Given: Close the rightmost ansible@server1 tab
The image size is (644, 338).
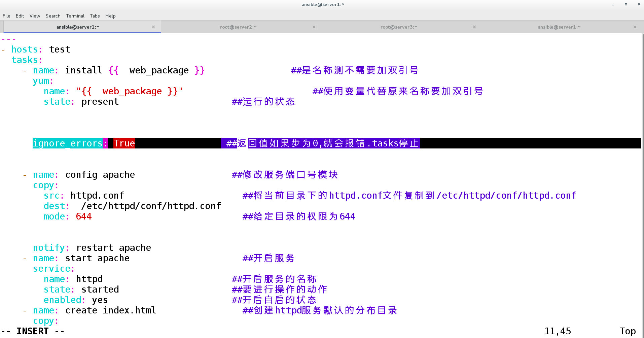Looking at the screenshot, I should [635, 27].
